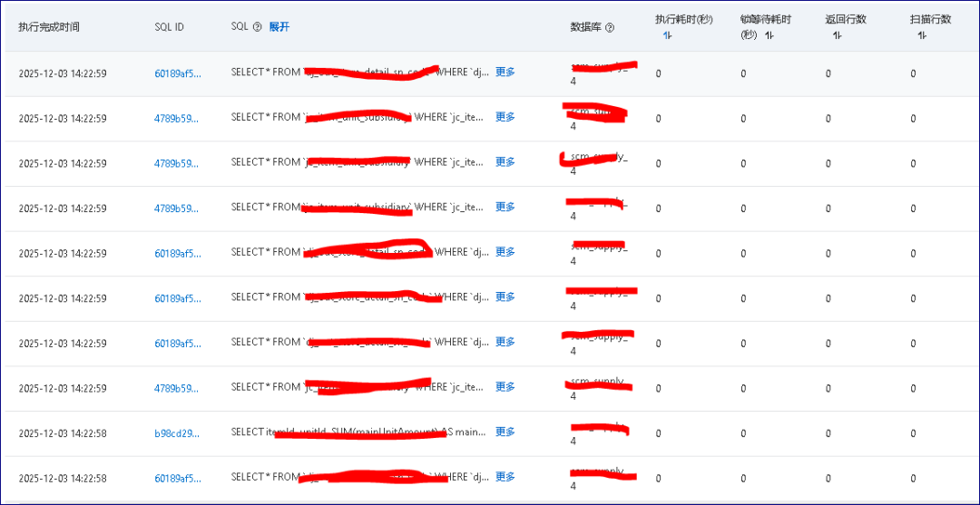Open the help icon beside the SQL header
Screen dimensions: 980x505
[257, 27]
